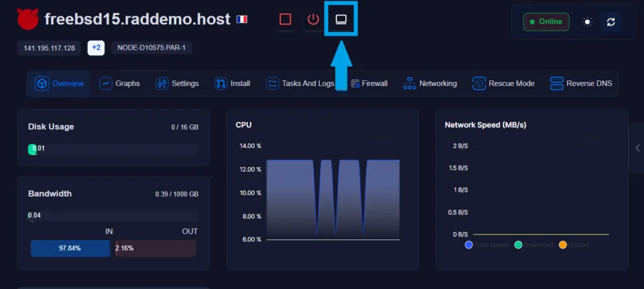The height and width of the screenshot is (289, 644).
Task: Toggle Upload legend item
Action: (574, 245)
